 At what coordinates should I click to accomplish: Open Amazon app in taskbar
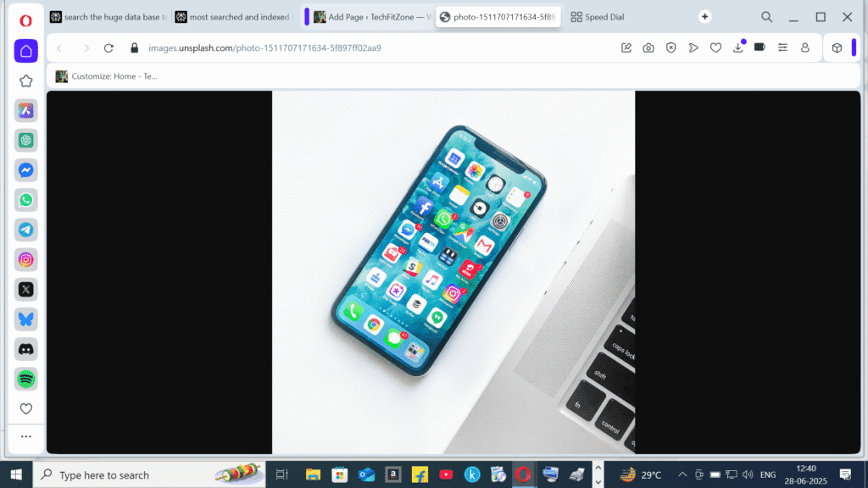pyautogui.click(x=393, y=474)
